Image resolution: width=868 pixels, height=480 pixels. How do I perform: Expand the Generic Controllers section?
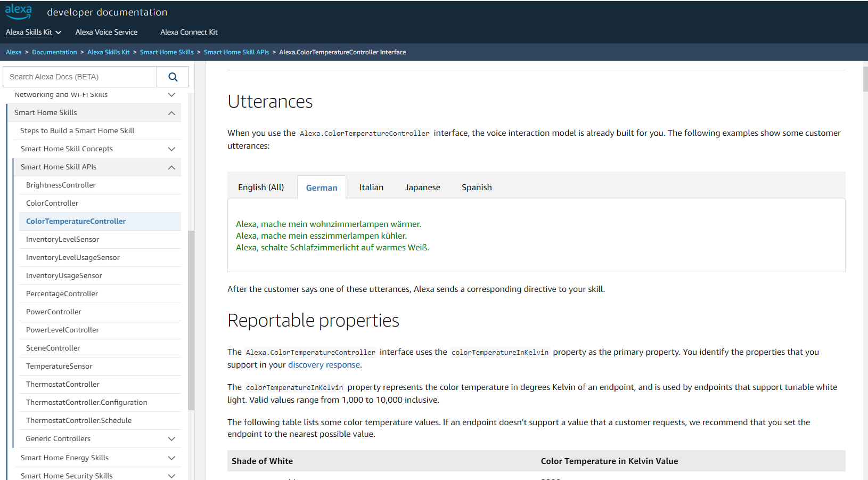tap(171, 439)
